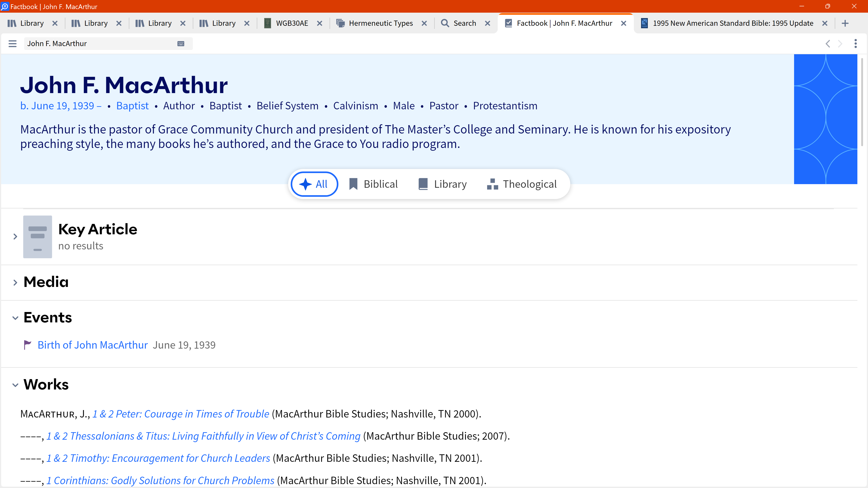The height and width of the screenshot is (488, 868).
Task: Click the blue decorative profile image
Action: [826, 119]
